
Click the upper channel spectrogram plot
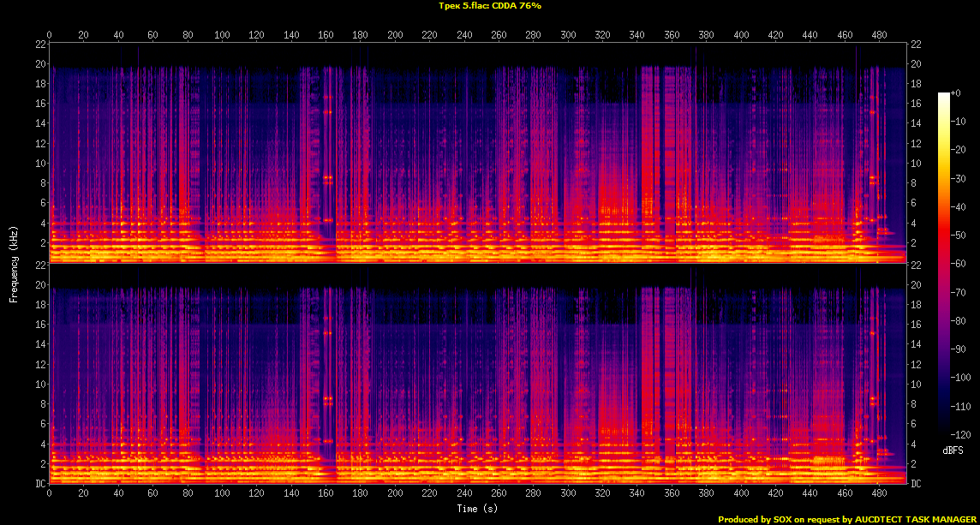tap(478, 152)
